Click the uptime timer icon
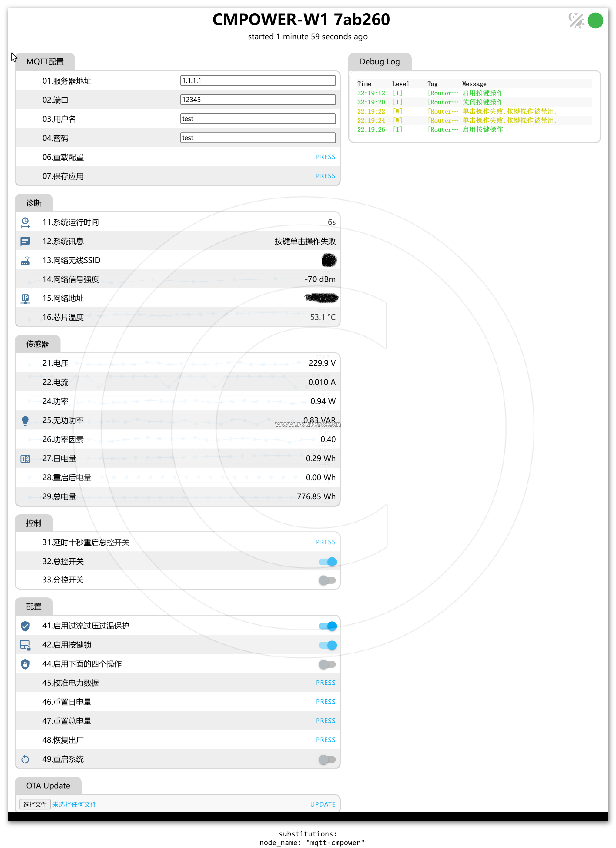616x848 pixels. coord(25,222)
